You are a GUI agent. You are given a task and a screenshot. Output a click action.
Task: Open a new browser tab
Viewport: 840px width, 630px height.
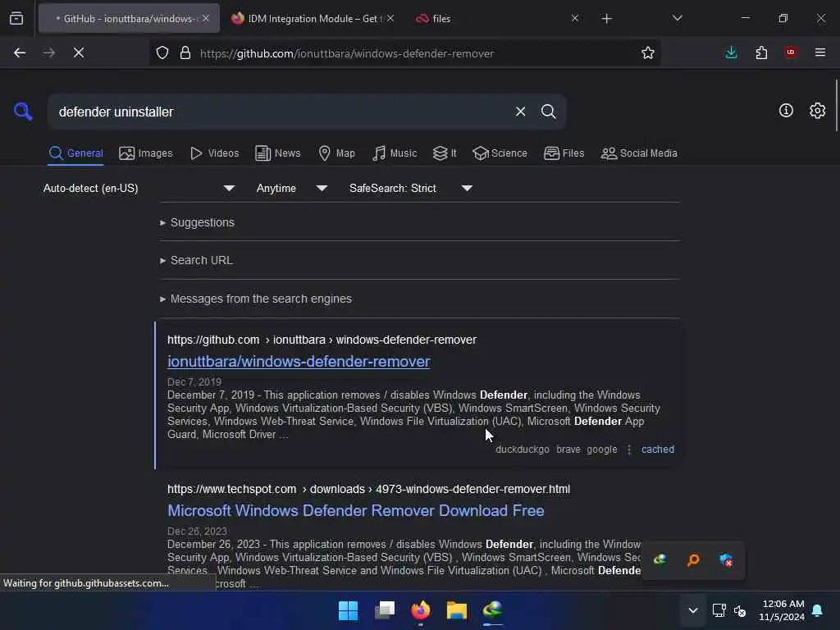click(x=606, y=19)
